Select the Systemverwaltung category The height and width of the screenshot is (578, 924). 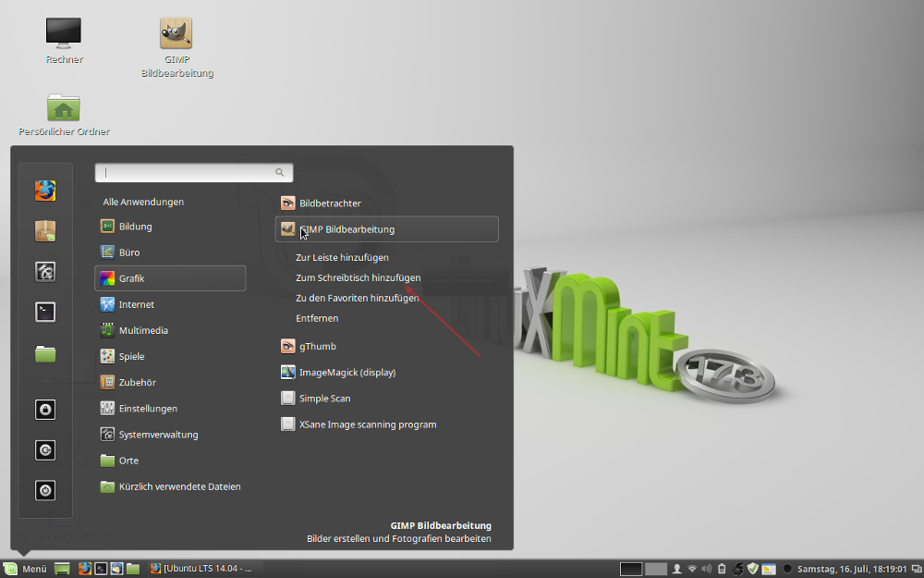click(x=170, y=435)
